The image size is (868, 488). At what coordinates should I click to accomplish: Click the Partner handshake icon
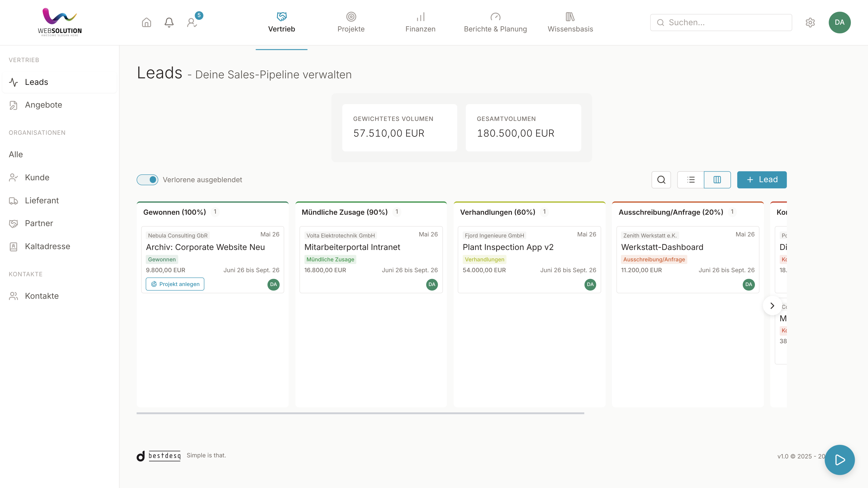click(x=14, y=224)
